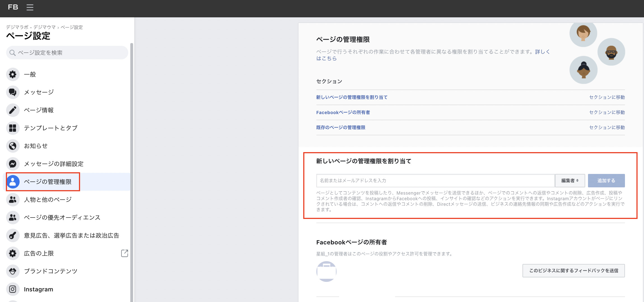Open 人物と他のページ settings item
This screenshot has width=644, height=302.
48,200
